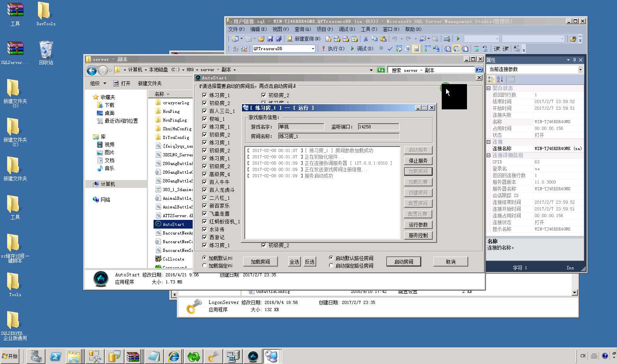This screenshot has width=617, height=364.
Task: Toggle the 水浒传 checkbox
Action: 204,229
